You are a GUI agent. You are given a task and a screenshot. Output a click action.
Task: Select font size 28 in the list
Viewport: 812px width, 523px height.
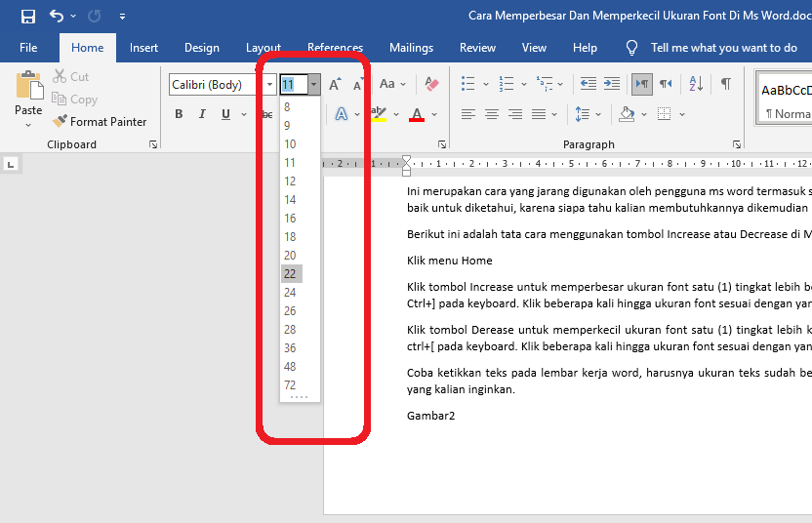(290, 330)
